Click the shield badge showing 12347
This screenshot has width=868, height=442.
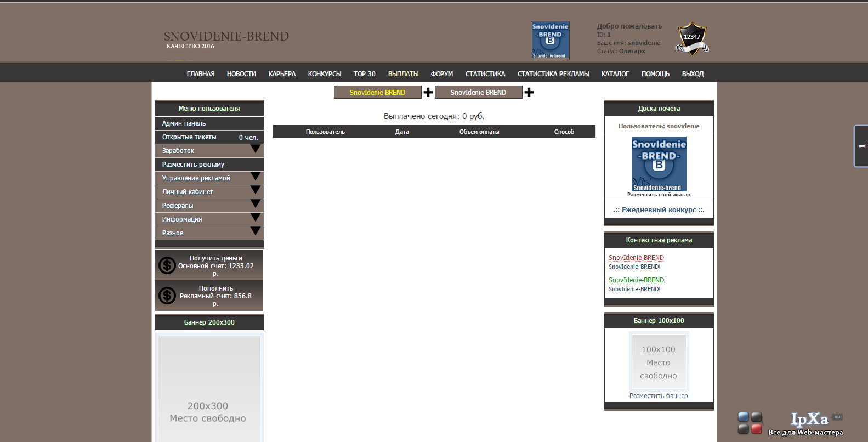tap(691, 38)
